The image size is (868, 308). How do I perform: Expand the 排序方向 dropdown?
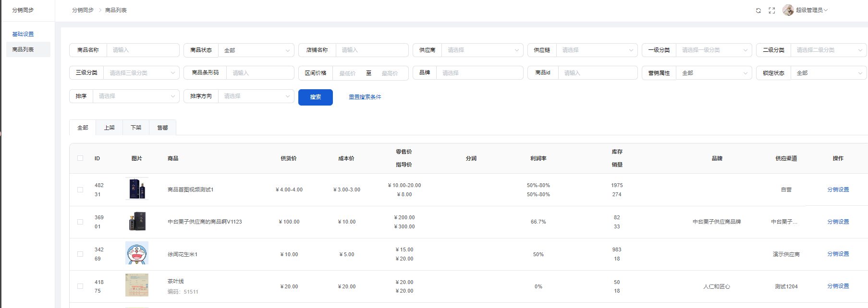pyautogui.click(x=256, y=96)
